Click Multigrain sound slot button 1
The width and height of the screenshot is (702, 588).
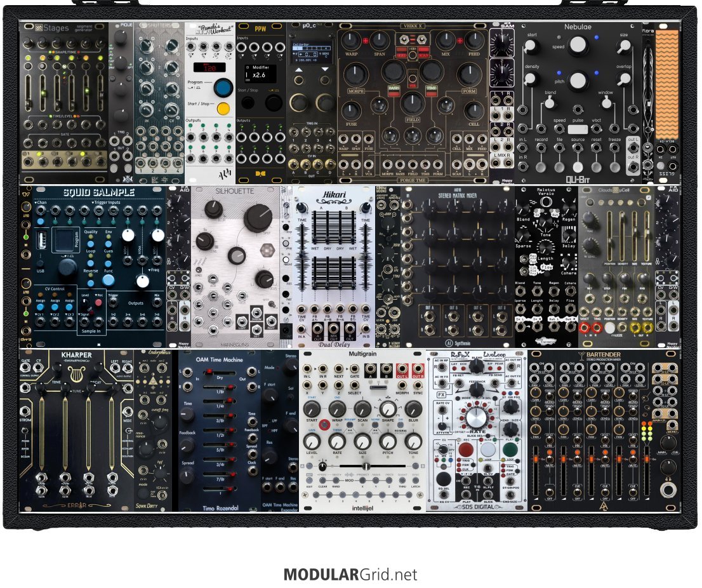point(316,495)
